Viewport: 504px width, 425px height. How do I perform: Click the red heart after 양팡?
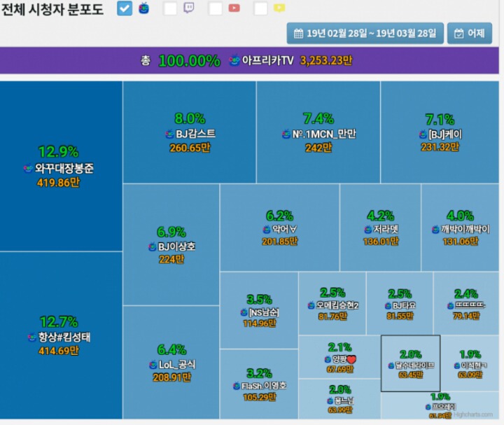tap(351, 359)
